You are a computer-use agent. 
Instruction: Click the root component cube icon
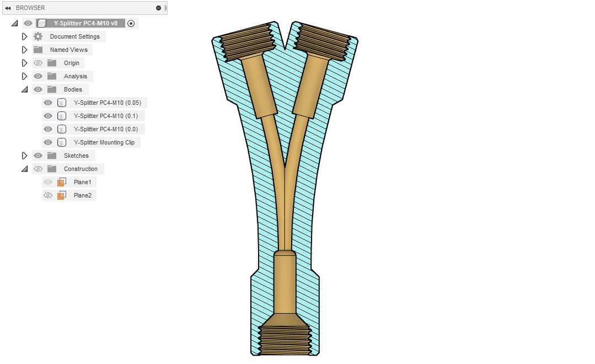(41, 23)
